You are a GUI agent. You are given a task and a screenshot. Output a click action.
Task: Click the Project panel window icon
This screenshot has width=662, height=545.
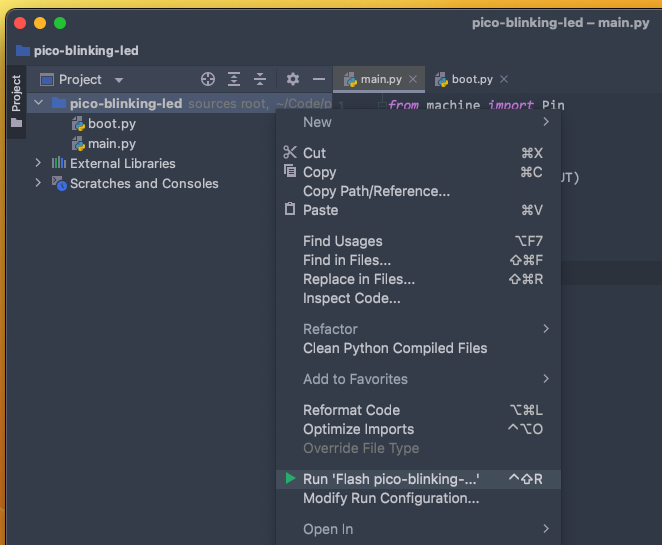point(47,79)
